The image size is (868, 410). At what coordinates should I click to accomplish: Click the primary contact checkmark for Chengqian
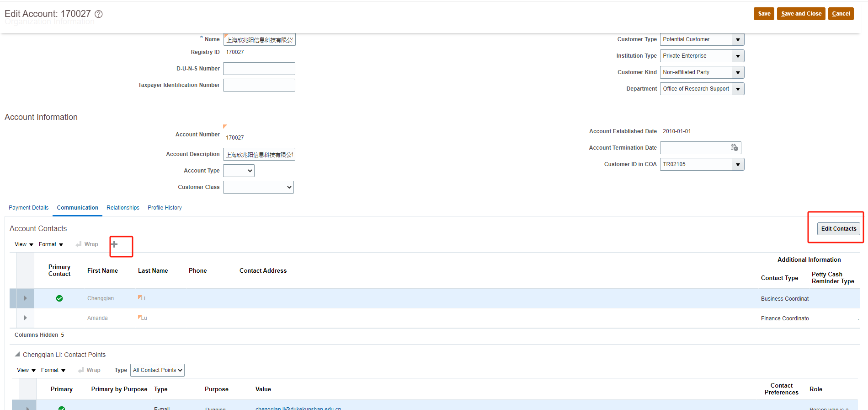59,298
